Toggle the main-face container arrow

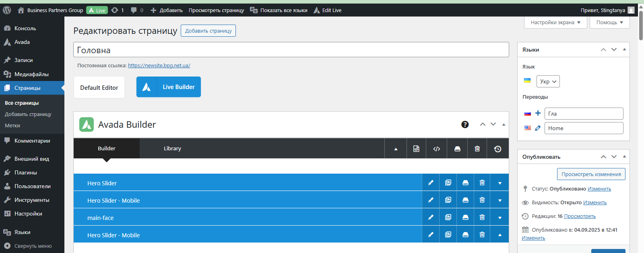(x=500, y=218)
